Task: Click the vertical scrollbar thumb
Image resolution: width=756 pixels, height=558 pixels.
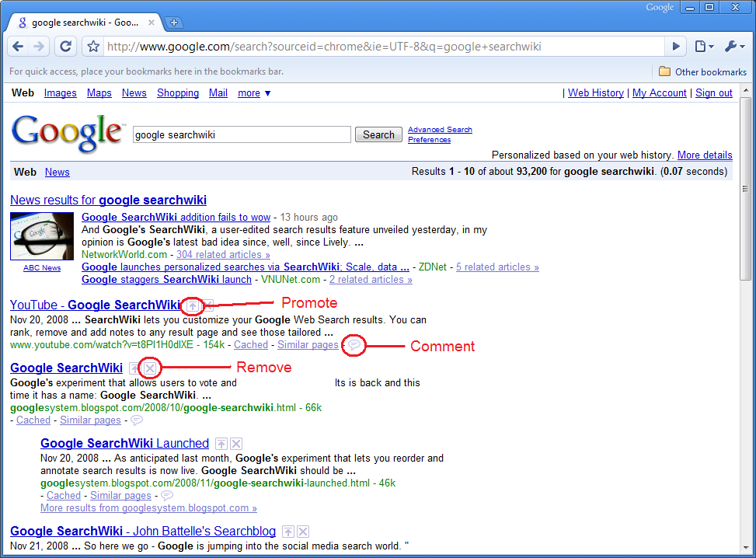Action: pos(746,188)
